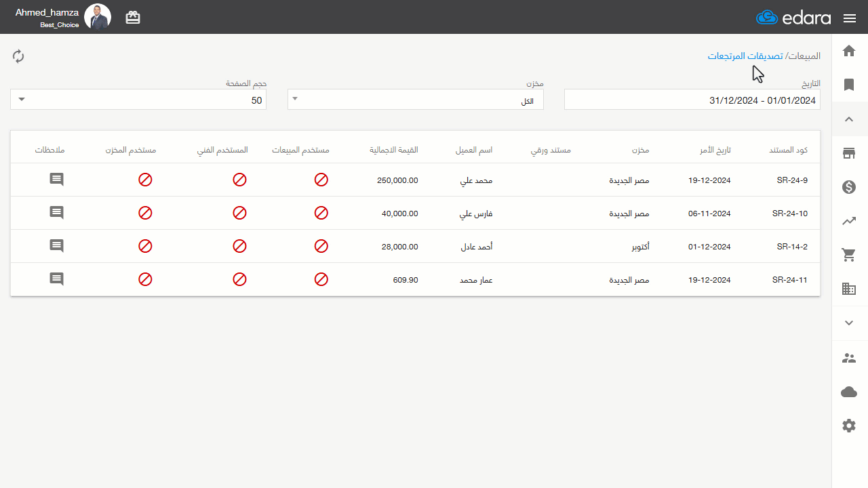The image size is (868, 488).
Task: Open the page size dropdown showing 50
Action: point(138,100)
